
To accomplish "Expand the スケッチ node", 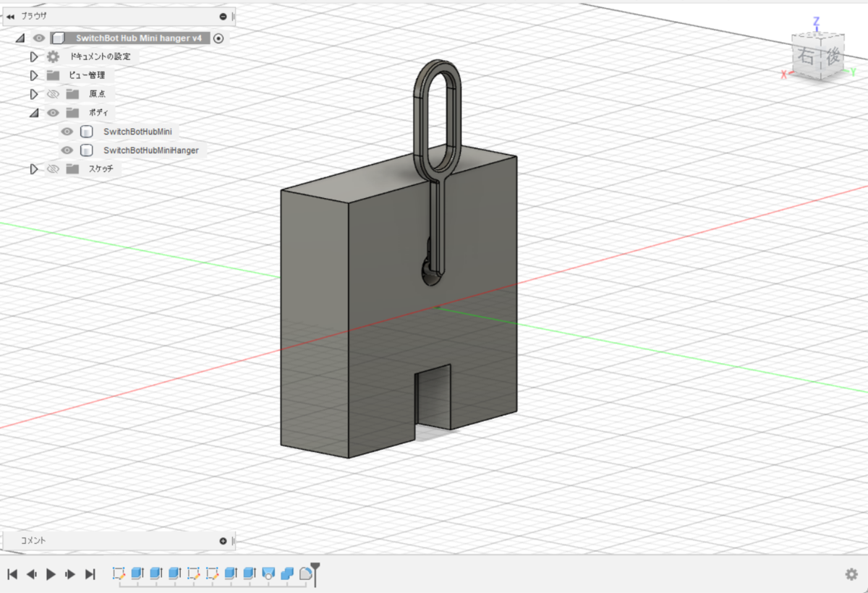I will pos(33,168).
